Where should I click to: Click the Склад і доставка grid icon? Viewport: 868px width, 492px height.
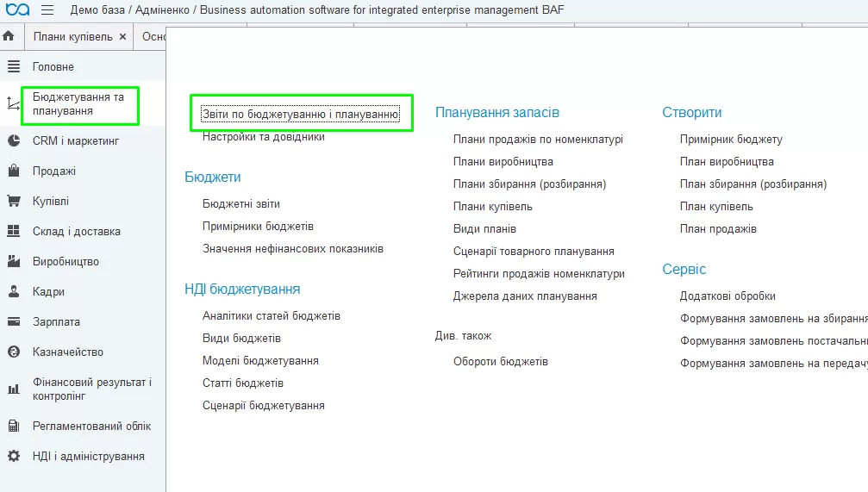14,231
